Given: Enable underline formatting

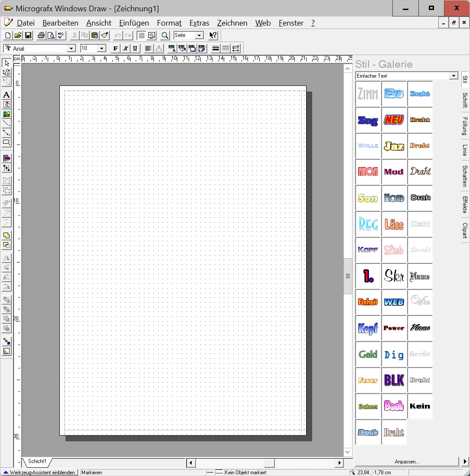Looking at the screenshot, I should point(135,48).
